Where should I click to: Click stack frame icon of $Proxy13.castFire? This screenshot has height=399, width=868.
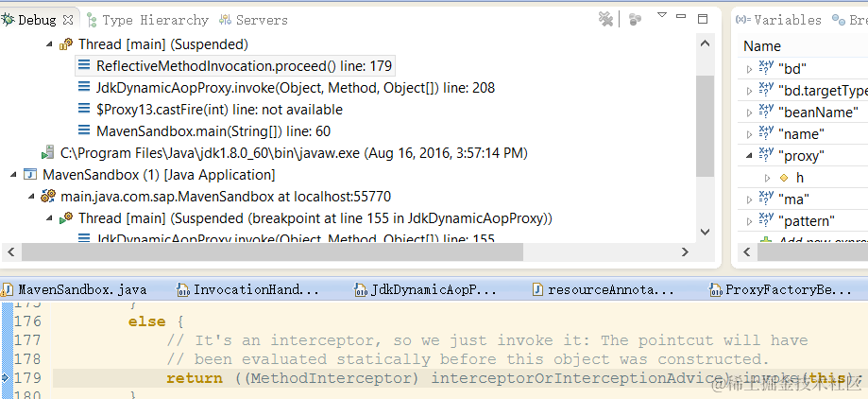click(x=84, y=109)
